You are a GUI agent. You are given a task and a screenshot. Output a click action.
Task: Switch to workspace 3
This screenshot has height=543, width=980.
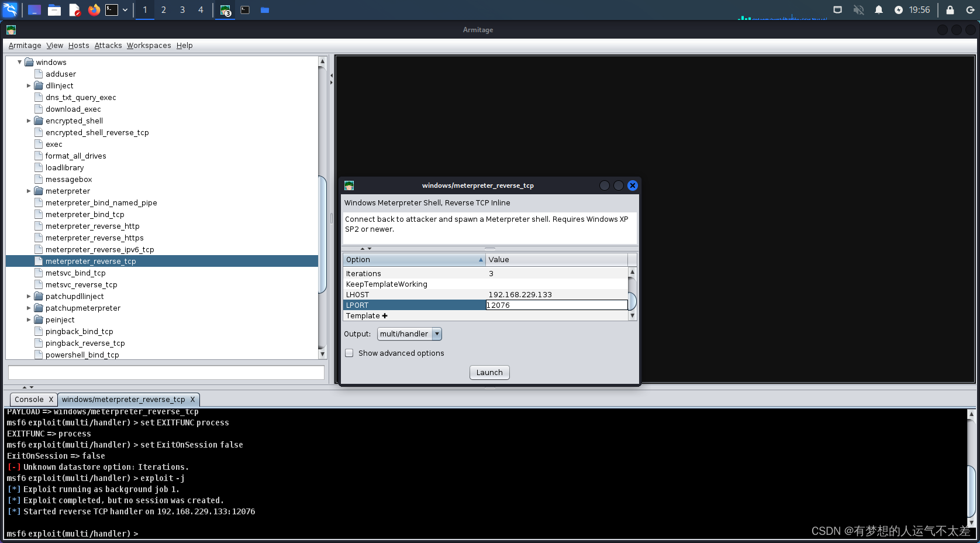[x=182, y=10]
